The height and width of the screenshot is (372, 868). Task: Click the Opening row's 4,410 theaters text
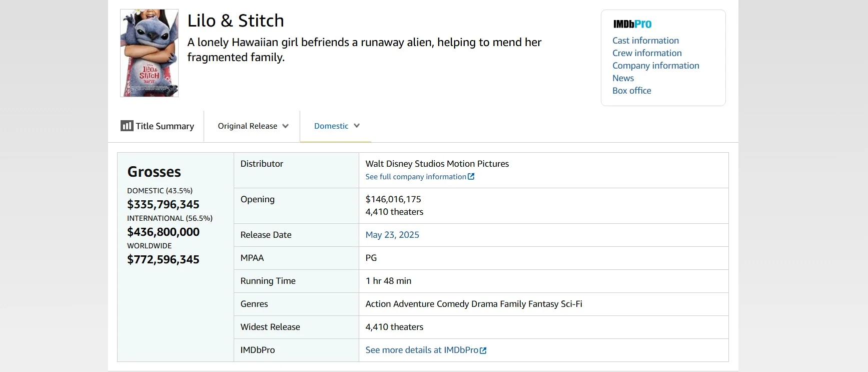pos(394,212)
